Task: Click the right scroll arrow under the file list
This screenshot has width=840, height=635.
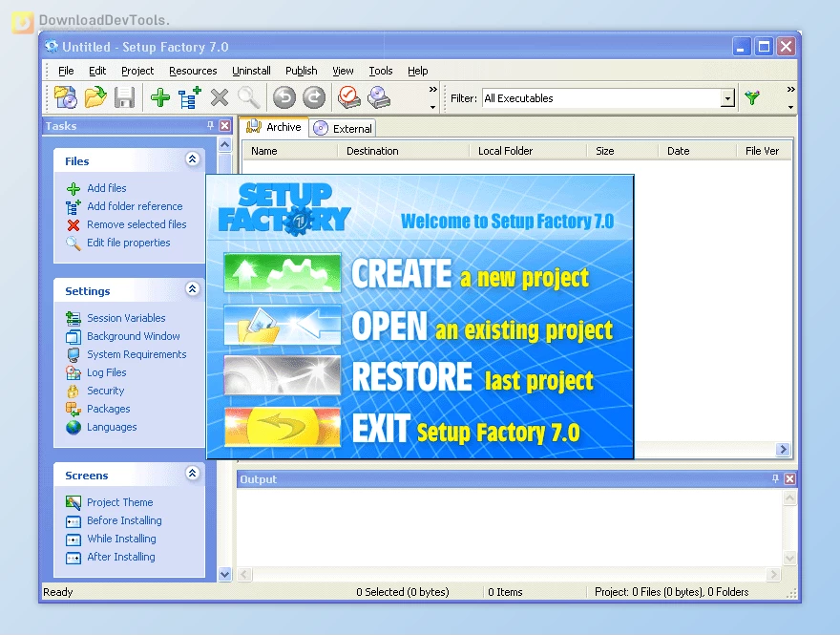Action: coord(783,449)
